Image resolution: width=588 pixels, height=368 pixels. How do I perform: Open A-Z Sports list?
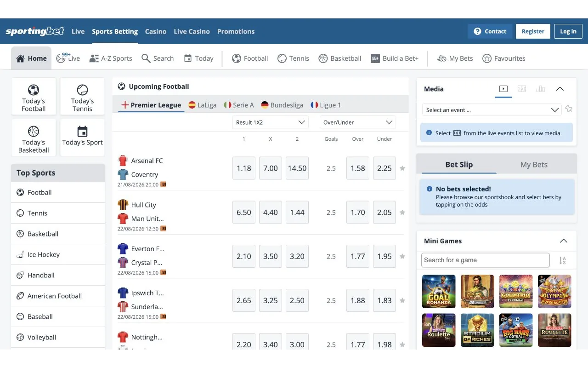111,58
